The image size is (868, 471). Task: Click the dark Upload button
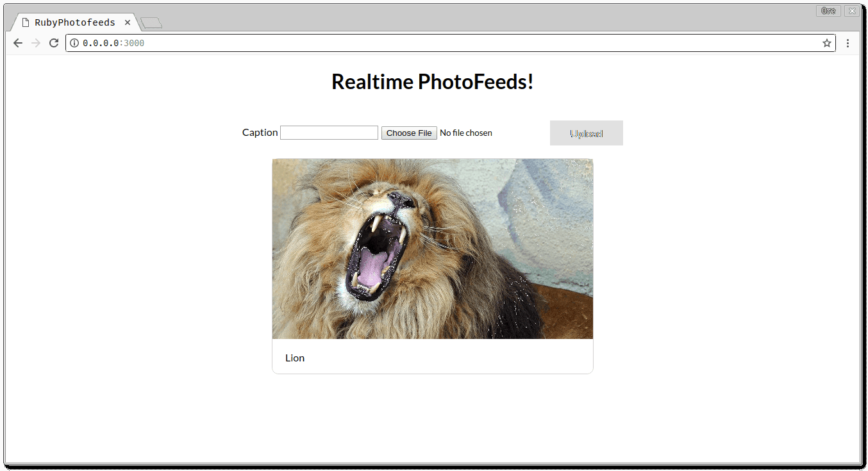point(586,133)
